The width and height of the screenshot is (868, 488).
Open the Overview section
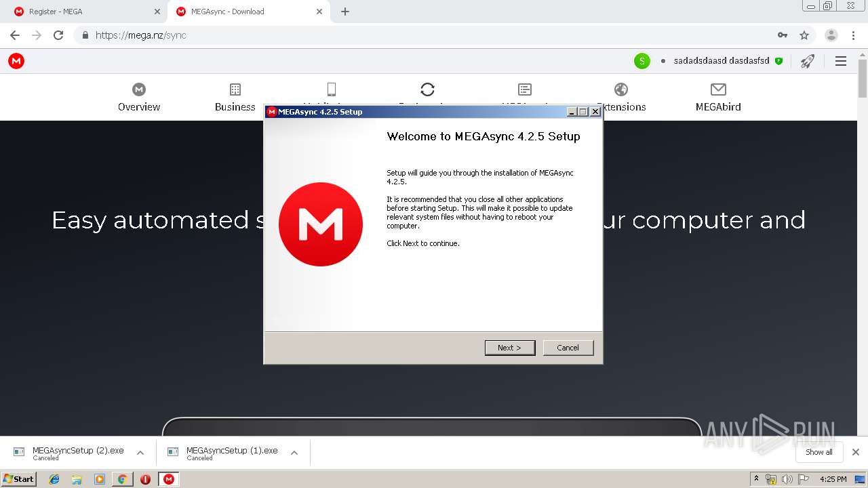tap(139, 98)
